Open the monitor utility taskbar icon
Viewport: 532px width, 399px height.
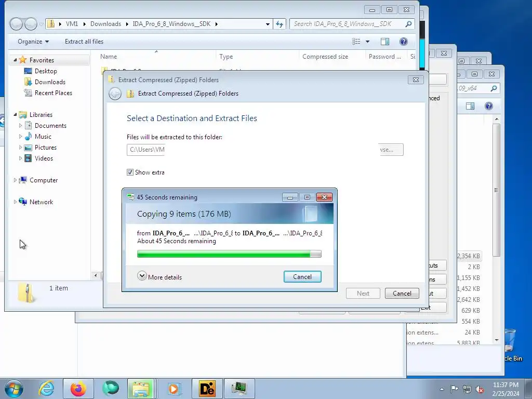240,389
